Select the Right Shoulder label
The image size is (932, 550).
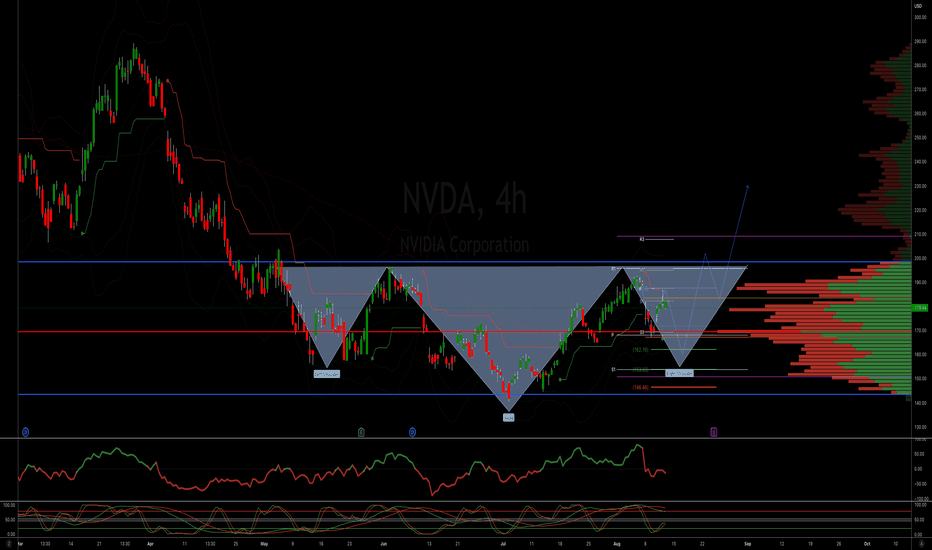click(679, 373)
